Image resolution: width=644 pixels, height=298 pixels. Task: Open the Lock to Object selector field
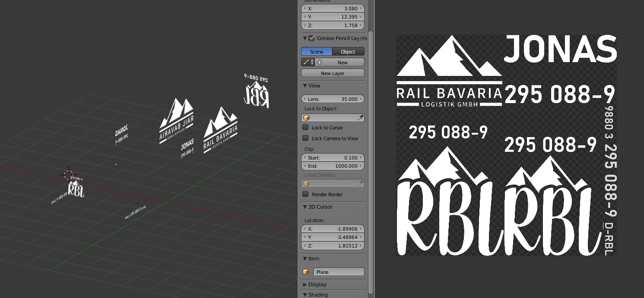333,118
